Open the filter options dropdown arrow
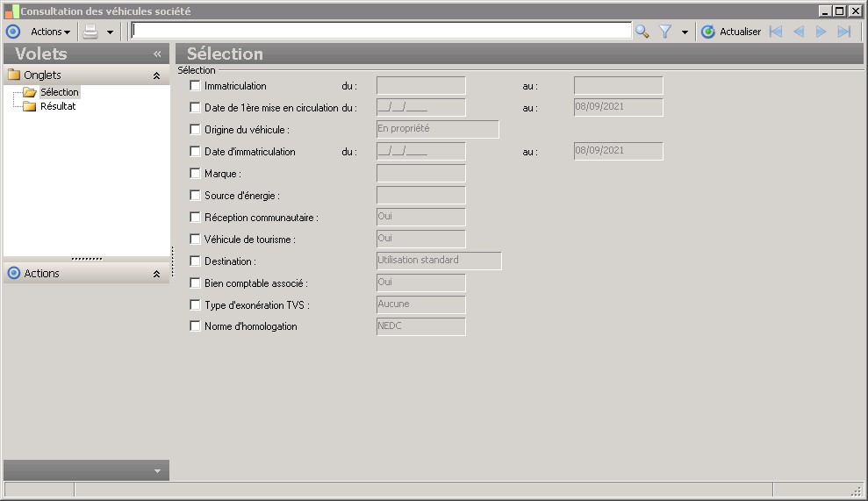Image resolution: width=868 pixels, height=501 pixels. pyautogui.click(x=685, y=32)
